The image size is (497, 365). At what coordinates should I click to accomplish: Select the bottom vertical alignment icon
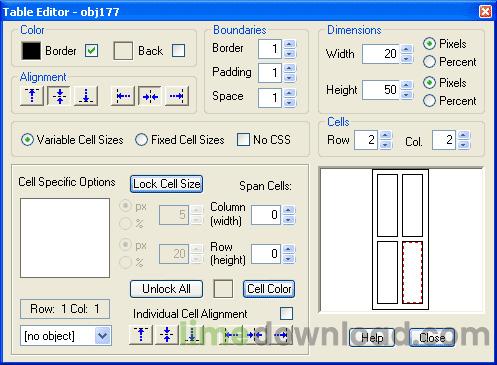pyautogui.click(x=86, y=96)
